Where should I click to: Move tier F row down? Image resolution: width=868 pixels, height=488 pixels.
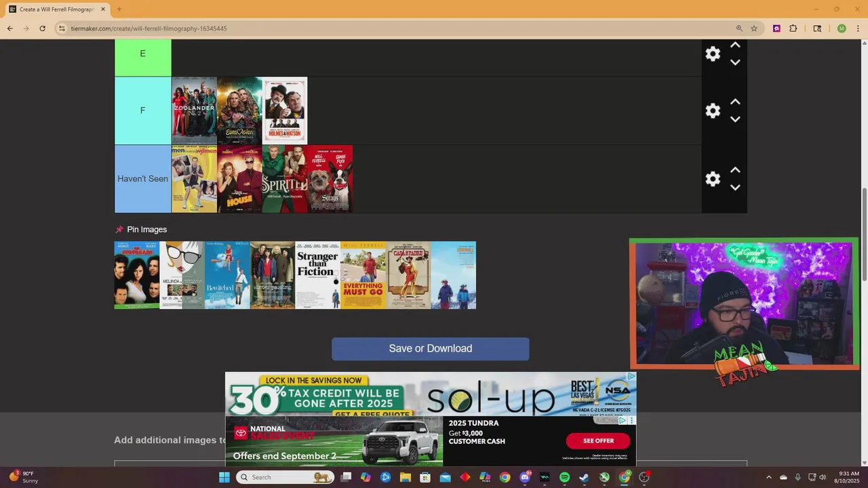(x=735, y=119)
